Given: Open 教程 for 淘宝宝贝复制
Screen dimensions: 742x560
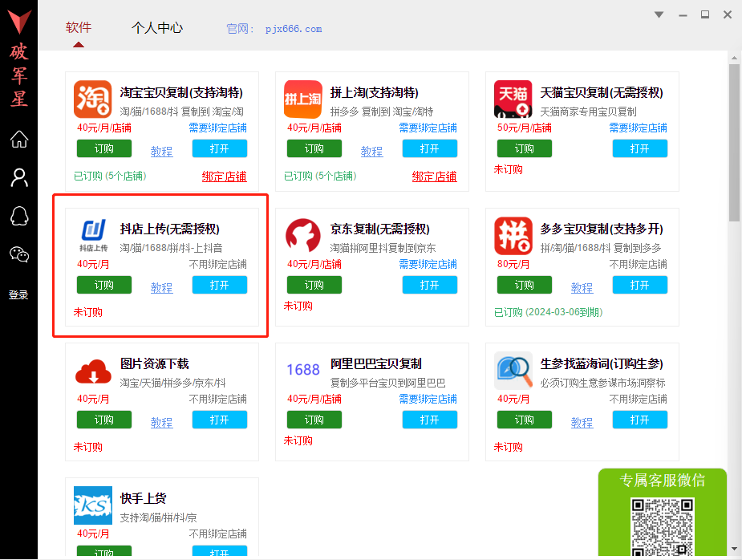Looking at the screenshot, I should (x=162, y=152).
